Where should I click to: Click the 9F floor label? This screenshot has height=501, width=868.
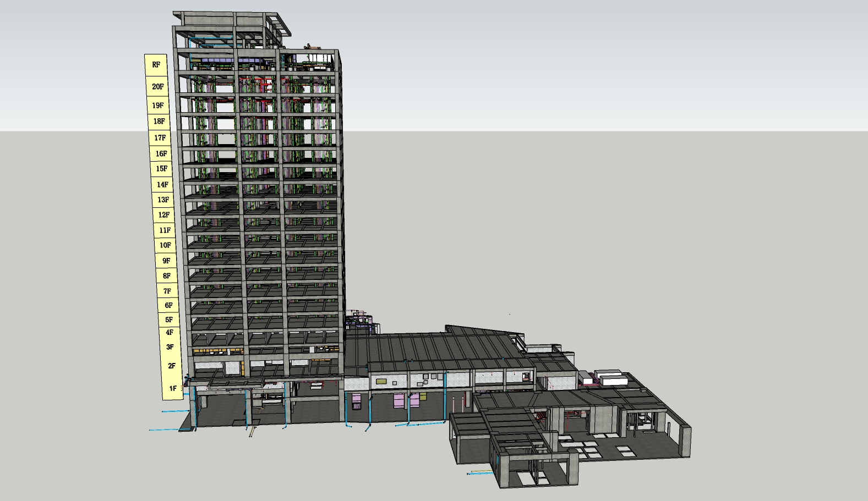click(x=166, y=261)
